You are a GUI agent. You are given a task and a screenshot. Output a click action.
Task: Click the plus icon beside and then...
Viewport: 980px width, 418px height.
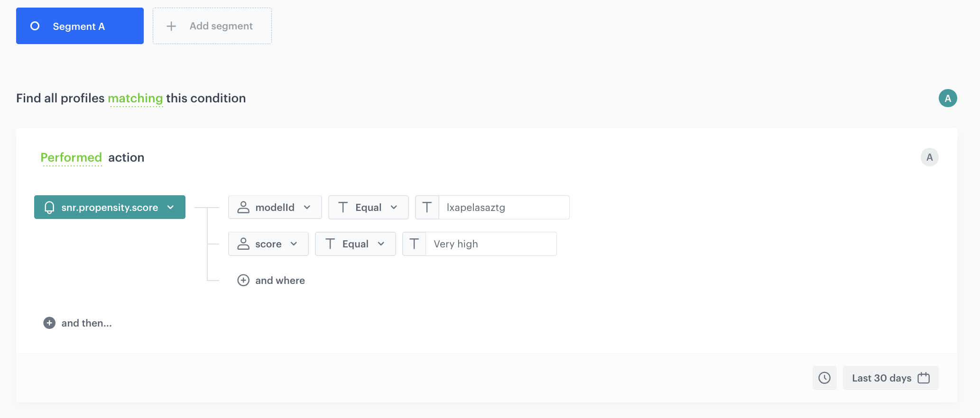tap(49, 323)
